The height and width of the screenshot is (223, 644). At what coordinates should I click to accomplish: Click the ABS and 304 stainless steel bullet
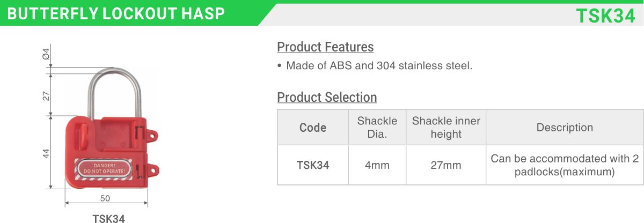375,66
